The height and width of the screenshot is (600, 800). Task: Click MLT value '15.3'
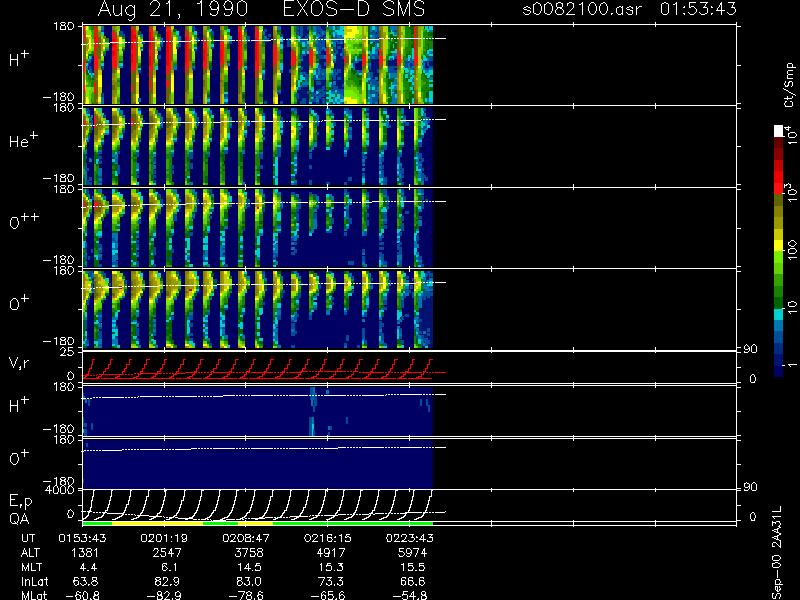point(331,567)
